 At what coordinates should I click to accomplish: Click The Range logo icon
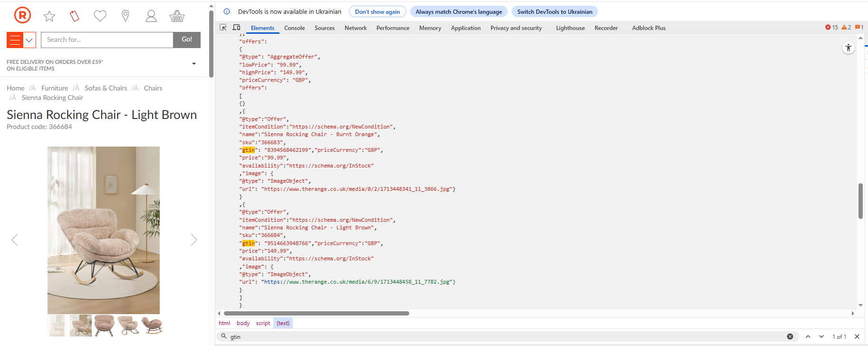point(22,15)
